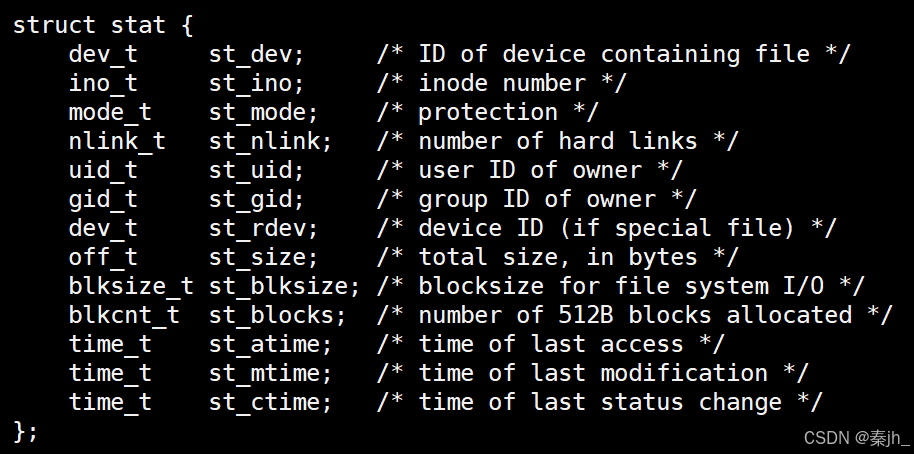Screen dimensions: 914x454
Task: Click the blksize_t type name
Action: tap(131, 287)
